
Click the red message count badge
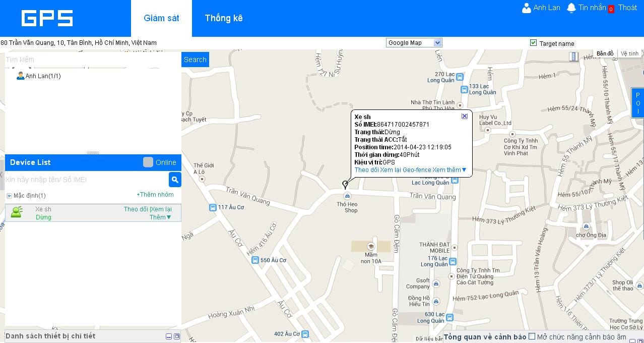tap(611, 9)
